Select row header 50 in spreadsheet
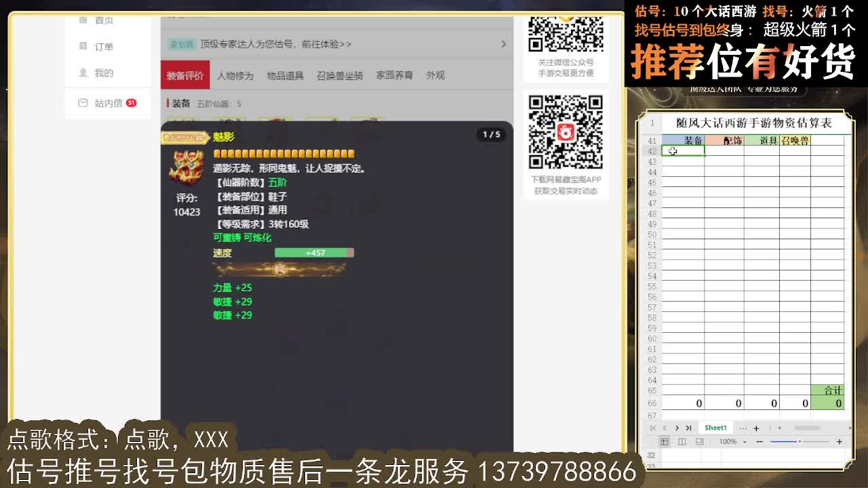This screenshot has height=488, width=868. (x=652, y=235)
